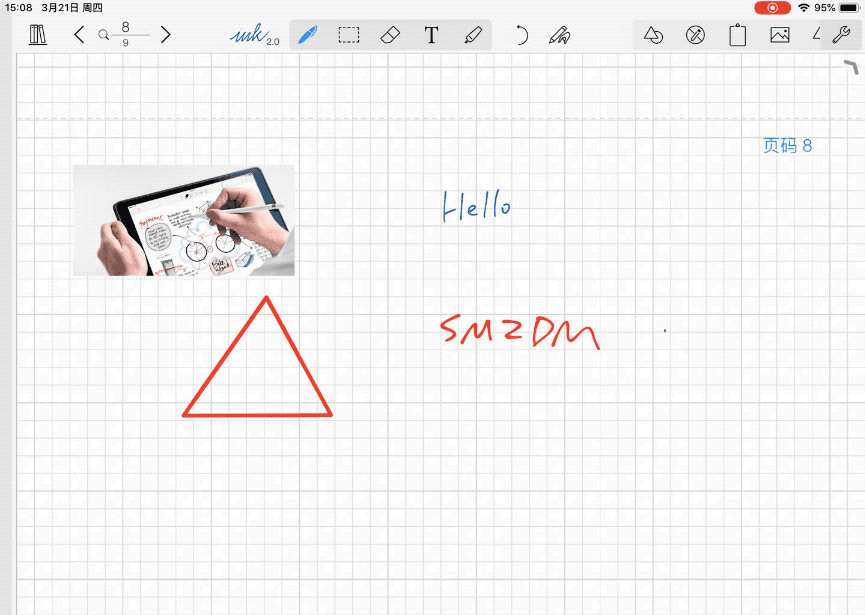
Task: Tap the red screen recording indicator
Action: (772, 8)
